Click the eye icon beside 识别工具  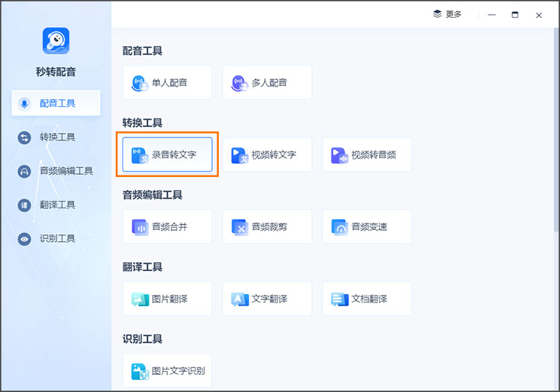pyautogui.click(x=25, y=239)
